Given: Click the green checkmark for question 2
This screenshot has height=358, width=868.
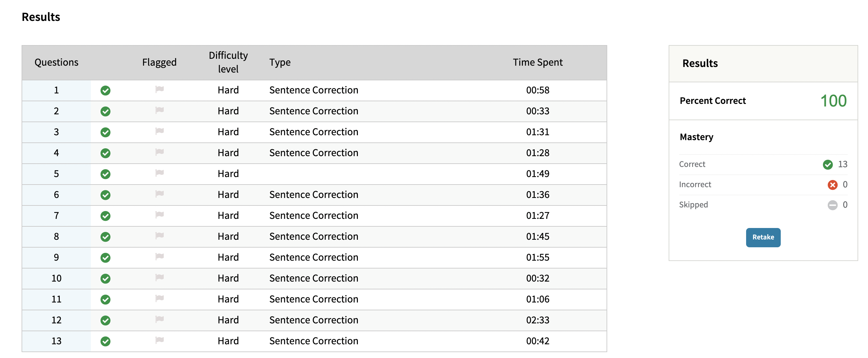Looking at the screenshot, I should [x=106, y=111].
